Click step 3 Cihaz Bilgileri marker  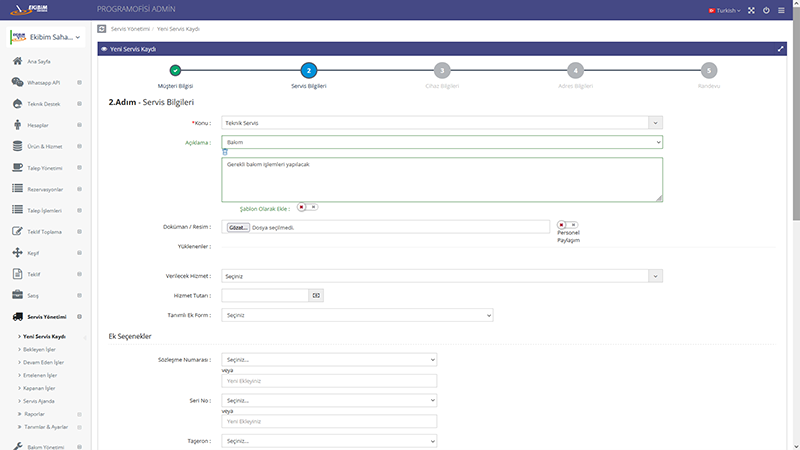tap(442, 71)
